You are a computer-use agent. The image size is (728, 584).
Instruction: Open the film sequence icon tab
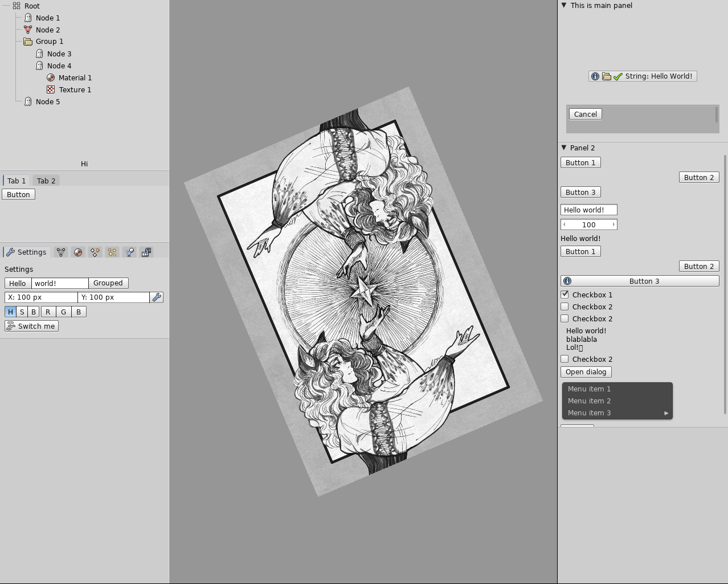[146, 252]
